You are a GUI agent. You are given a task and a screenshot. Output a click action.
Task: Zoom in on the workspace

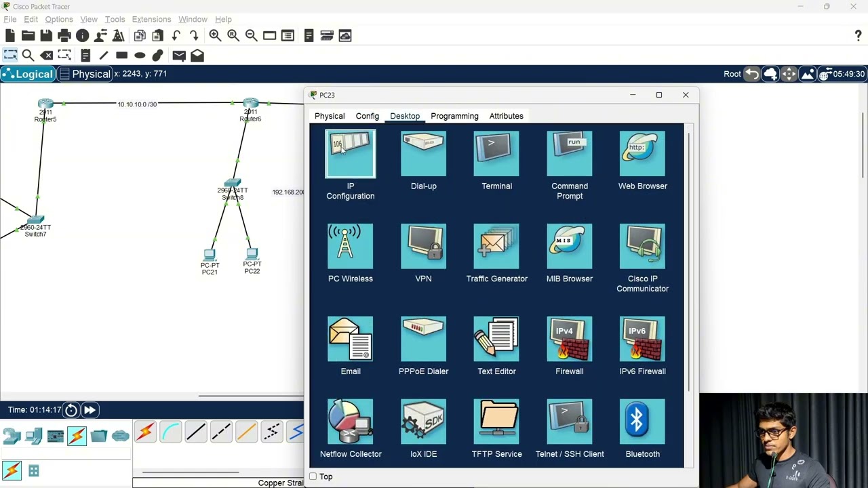(215, 35)
